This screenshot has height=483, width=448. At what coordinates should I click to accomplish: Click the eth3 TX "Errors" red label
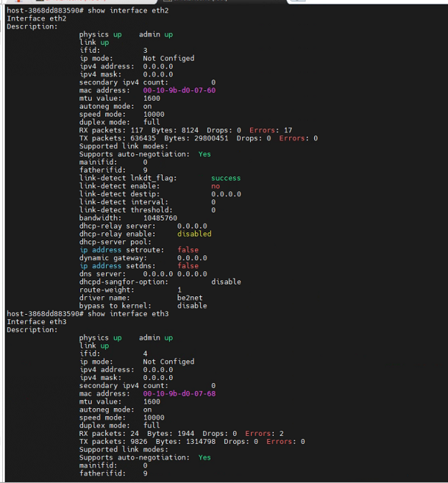click(279, 442)
